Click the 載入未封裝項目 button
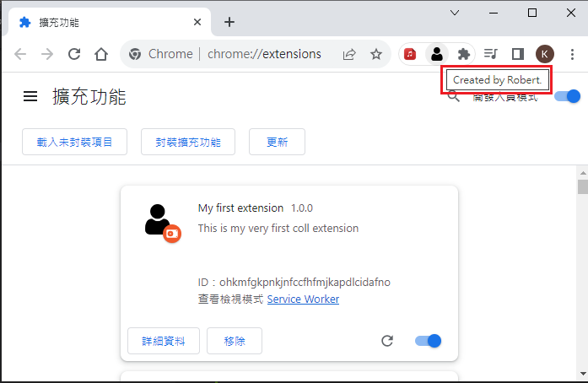 coord(74,142)
